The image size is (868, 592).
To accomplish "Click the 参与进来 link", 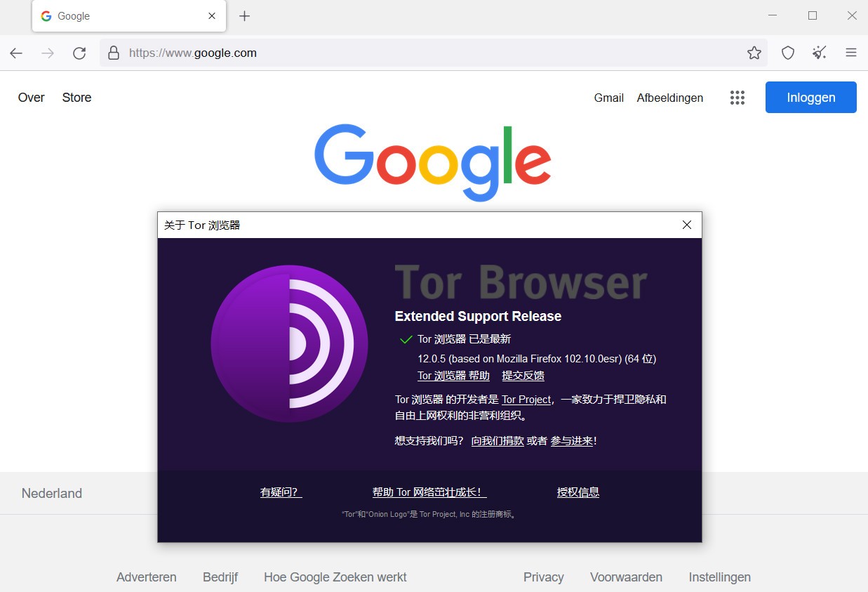I will pyautogui.click(x=572, y=441).
